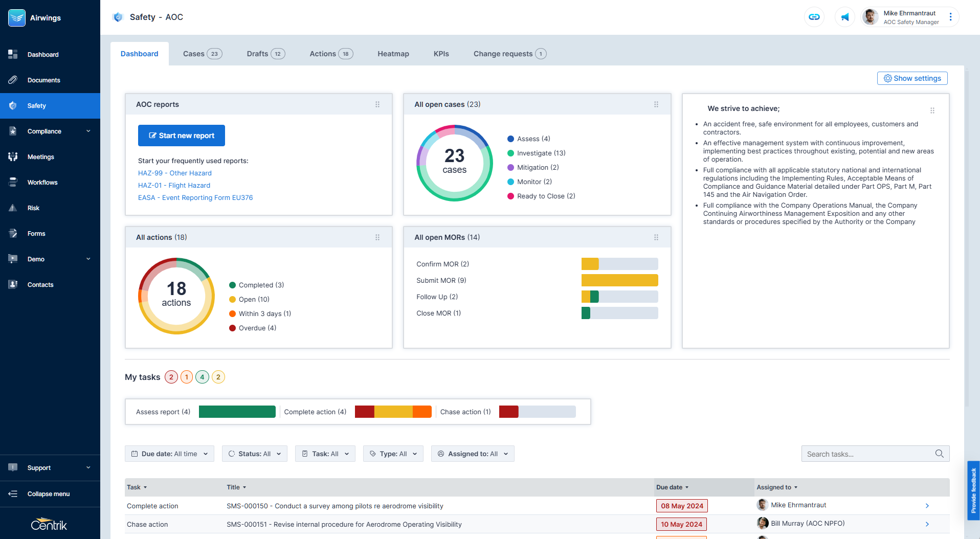Image resolution: width=980 pixels, height=539 pixels.
Task: Expand the Support sidebar menu
Action: [x=50, y=468]
